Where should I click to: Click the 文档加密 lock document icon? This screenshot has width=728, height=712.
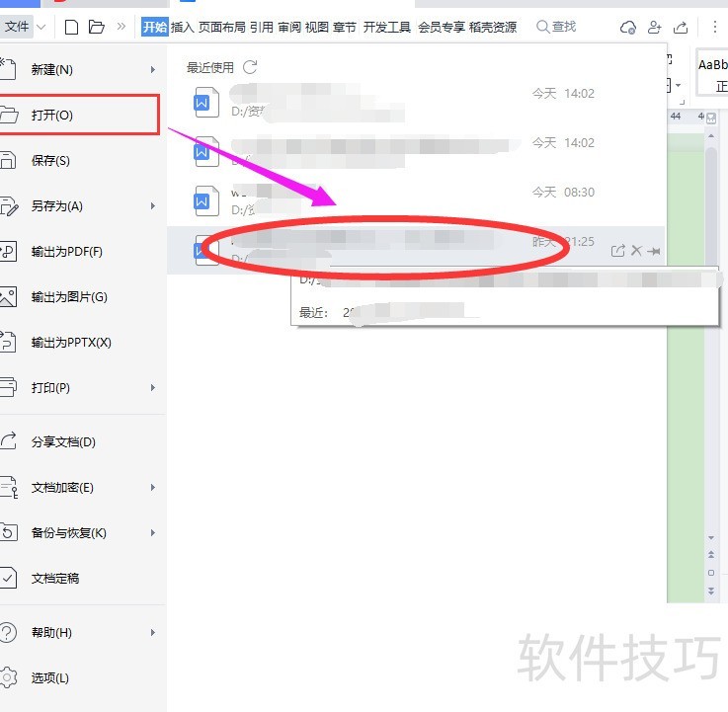pyautogui.click(x=9, y=488)
